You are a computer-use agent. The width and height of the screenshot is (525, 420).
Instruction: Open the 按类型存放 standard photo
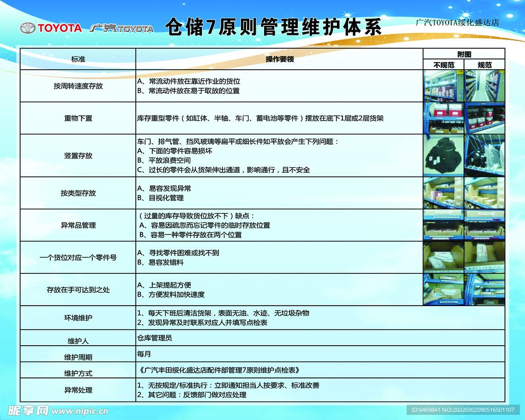coord(484,193)
